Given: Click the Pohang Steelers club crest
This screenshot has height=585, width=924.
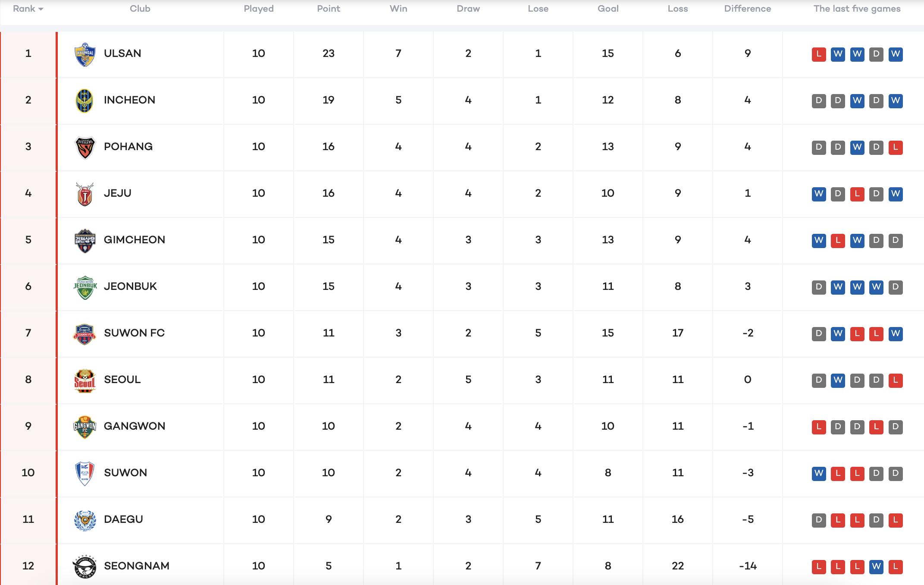Looking at the screenshot, I should [85, 147].
